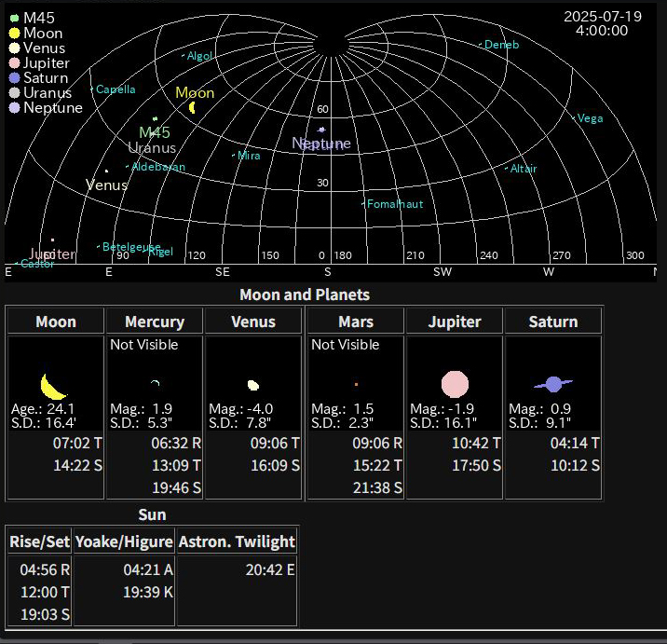Select the ringed Saturn image in the planets table
667x644 pixels.
coord(553,384)
